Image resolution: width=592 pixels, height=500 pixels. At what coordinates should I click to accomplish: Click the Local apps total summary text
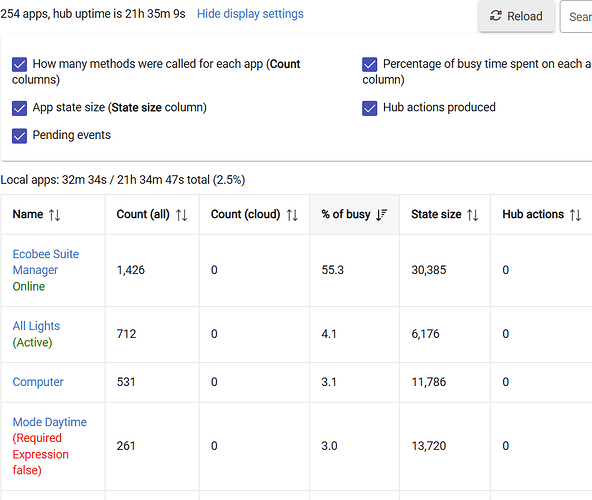(x=123, y=180)
